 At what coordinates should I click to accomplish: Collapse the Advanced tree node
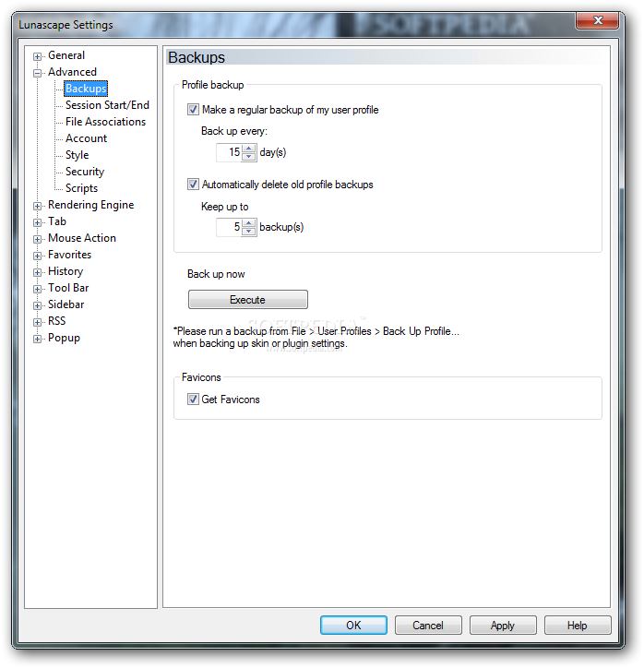pyautogui.click(x=38, y=73)
